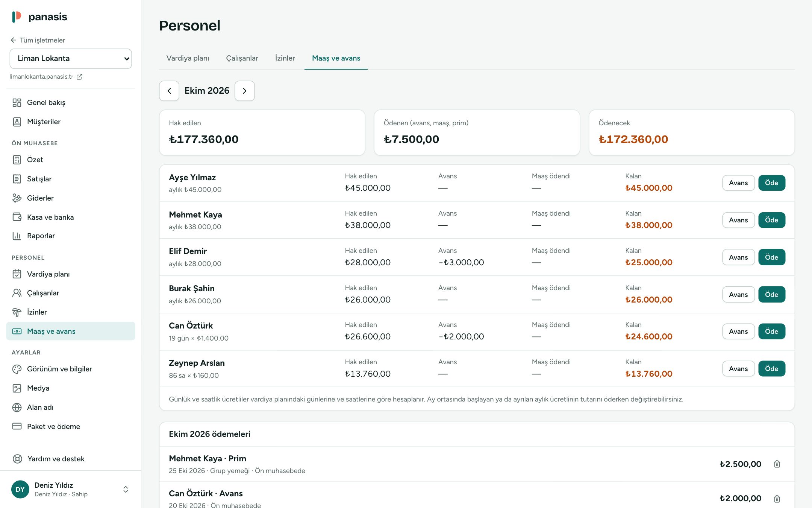
Task: Select Maaş ve avans in the sidebar
Action: 71,331
